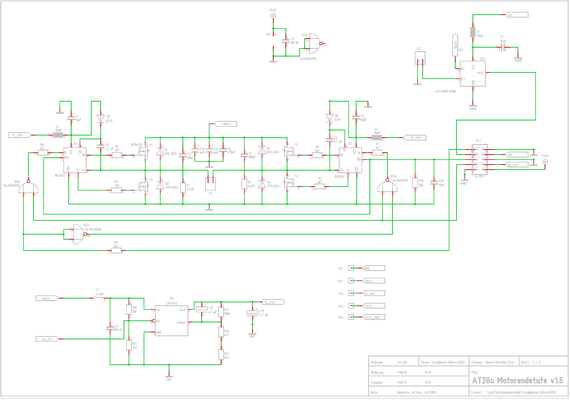The width and height of the screenshot is (570, 400).
Task: Click the AT28a Motorendstufe v1.5 title text
Action: tap(518, 380)
